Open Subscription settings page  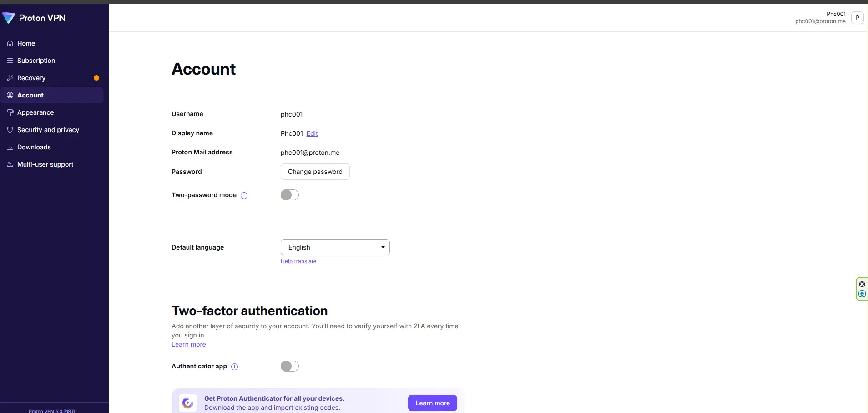pyautogui.click(x=52, y=61)
